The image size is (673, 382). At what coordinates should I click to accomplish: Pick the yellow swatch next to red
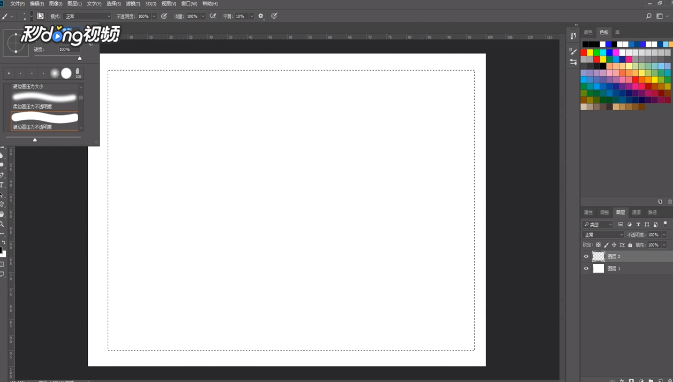(x=590, y=52)
